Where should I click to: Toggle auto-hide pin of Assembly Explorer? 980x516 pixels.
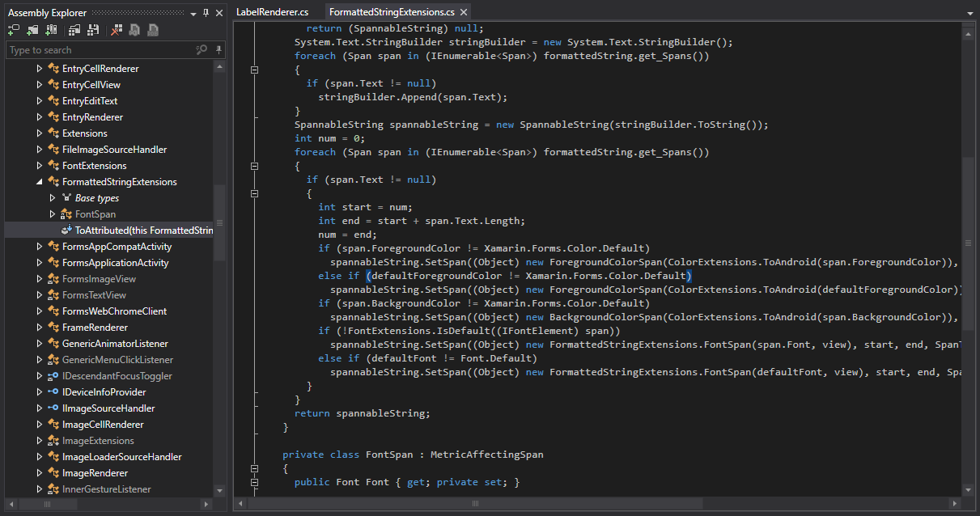(x=206, y=13)
